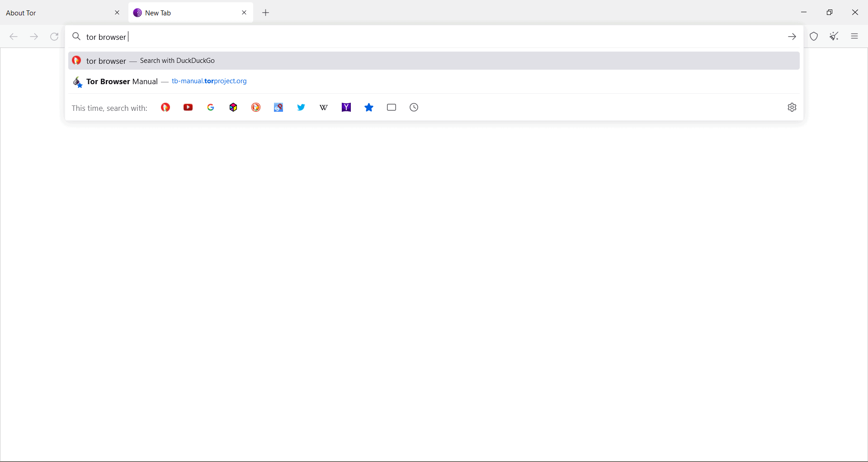The height and width of the screenshot is (462, 868).
Task: Click the Reload page button
Action: 54,37
